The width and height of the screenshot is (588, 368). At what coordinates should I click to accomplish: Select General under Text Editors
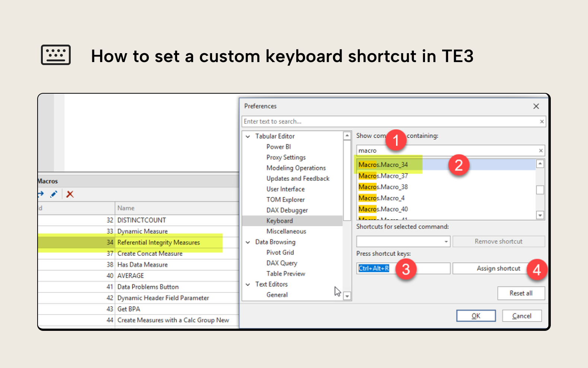(277, 295)
